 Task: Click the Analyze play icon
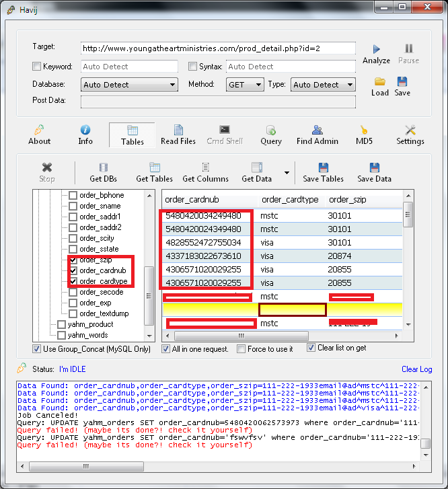(376, 49)
